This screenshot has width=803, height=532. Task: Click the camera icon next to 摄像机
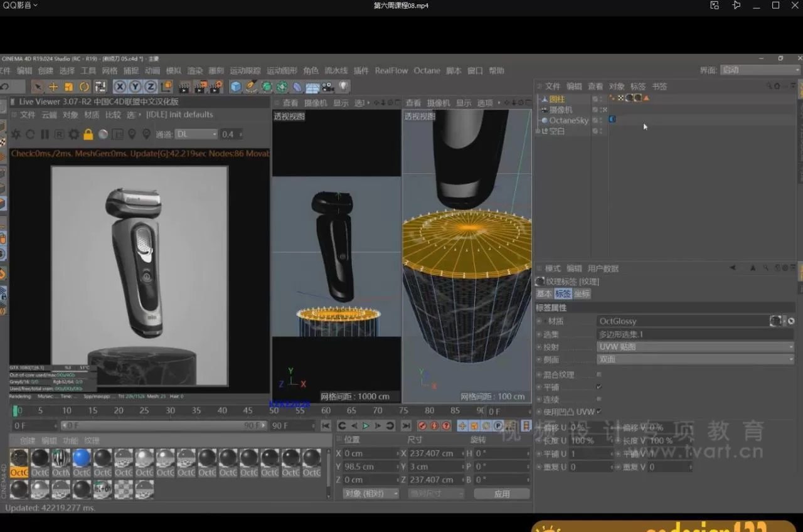click(545, 109)
